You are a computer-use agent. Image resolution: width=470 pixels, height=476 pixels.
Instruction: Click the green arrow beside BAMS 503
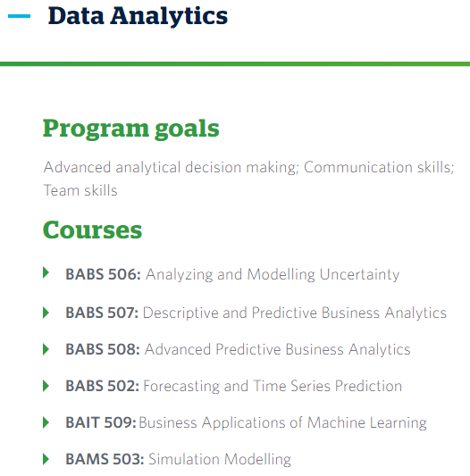pos(46,459)
